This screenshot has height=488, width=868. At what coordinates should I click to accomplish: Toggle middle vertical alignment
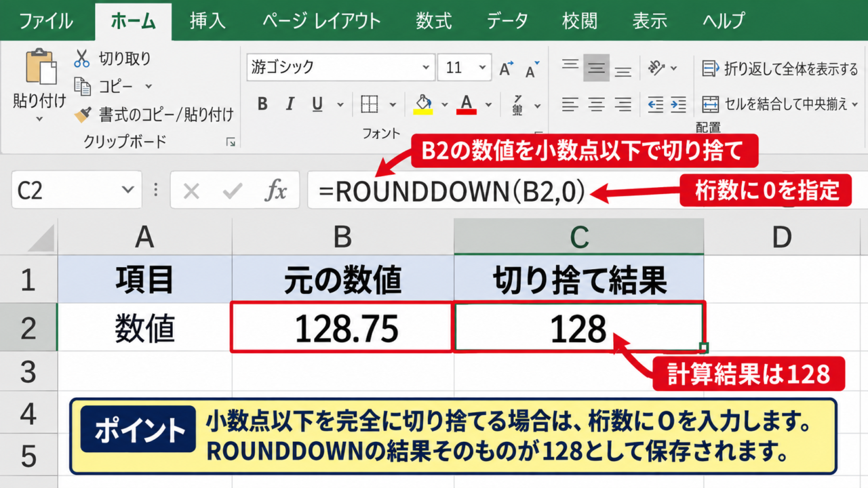pos(596,68)
